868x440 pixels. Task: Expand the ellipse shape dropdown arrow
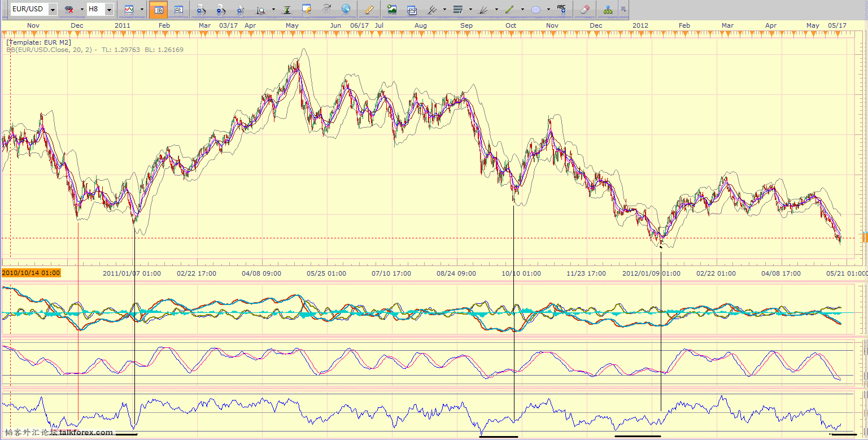click(x=548, y=10)
